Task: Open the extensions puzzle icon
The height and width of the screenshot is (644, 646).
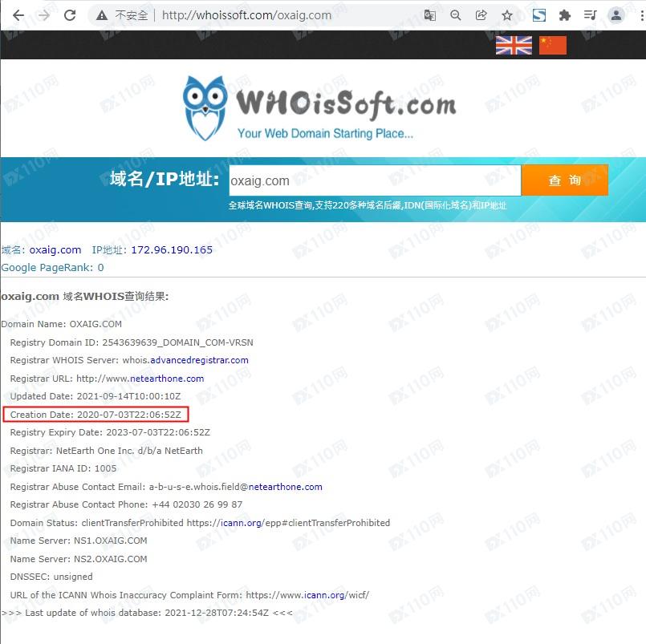Action: click(x=564, y=16)
